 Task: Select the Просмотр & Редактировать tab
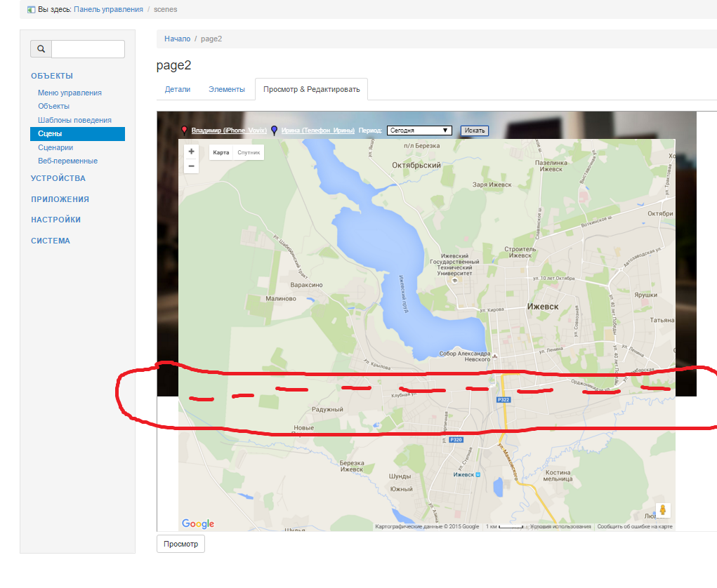pos(311,90)
